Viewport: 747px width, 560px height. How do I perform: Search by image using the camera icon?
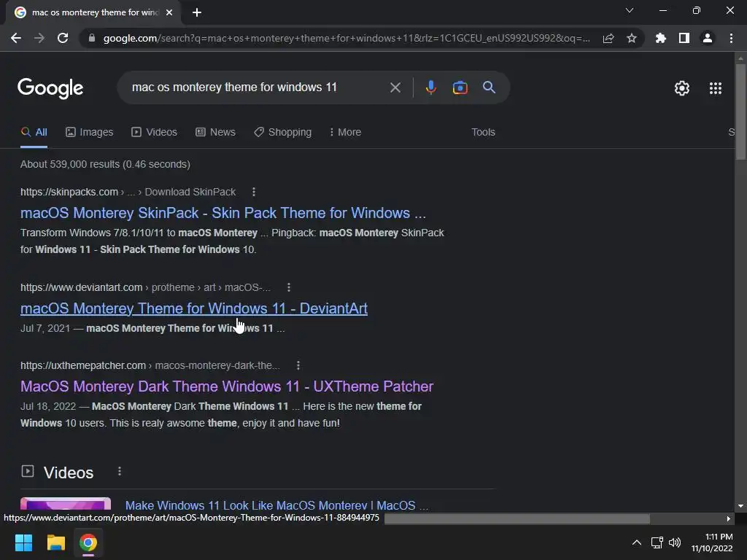(x=460, y=87)
